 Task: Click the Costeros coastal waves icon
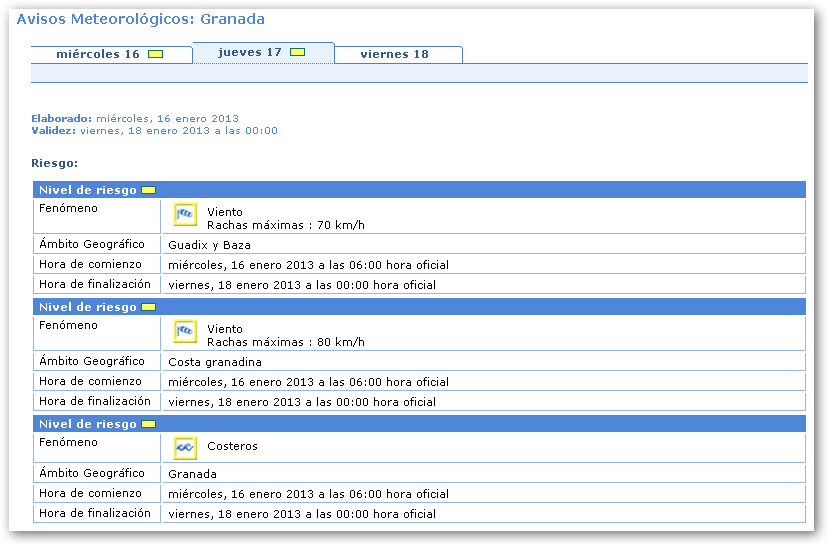tap(185, 448)
